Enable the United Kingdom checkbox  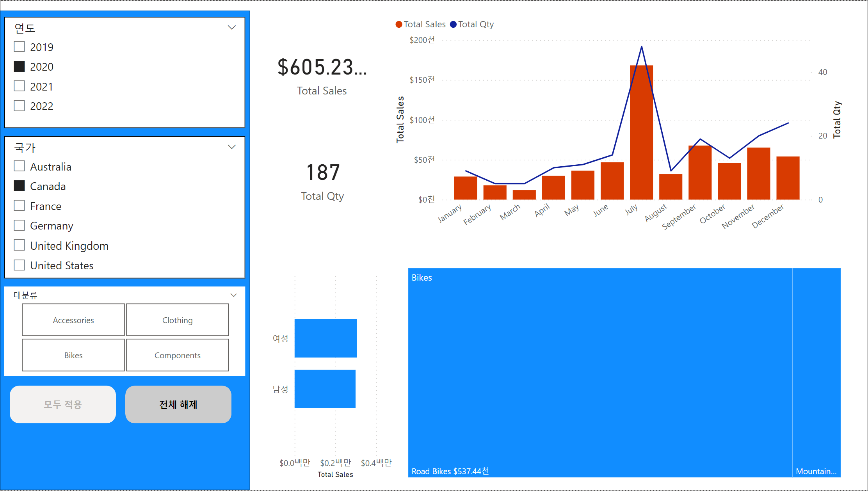click(19, 245)
